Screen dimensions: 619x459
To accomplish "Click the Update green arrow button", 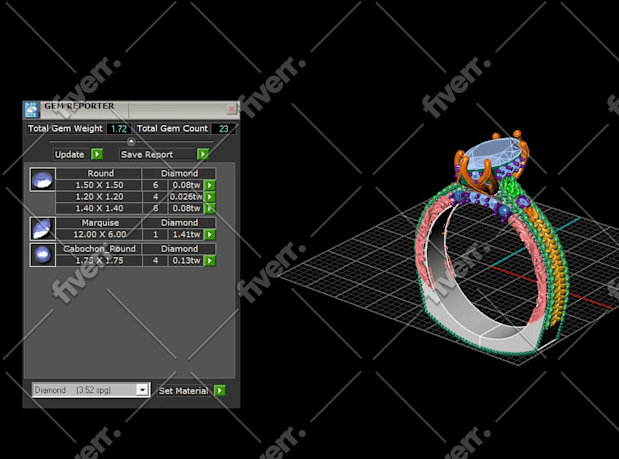I will pos(97,154).
